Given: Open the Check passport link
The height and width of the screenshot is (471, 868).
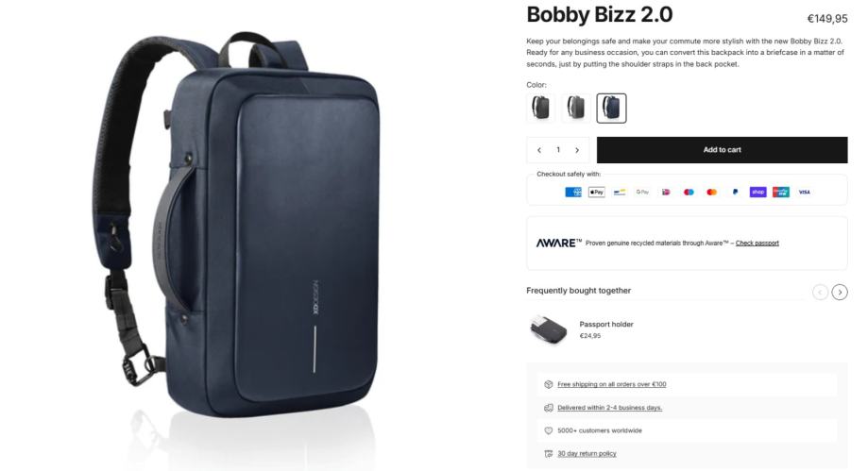Looking at the screenshot, I should (757, 243).
